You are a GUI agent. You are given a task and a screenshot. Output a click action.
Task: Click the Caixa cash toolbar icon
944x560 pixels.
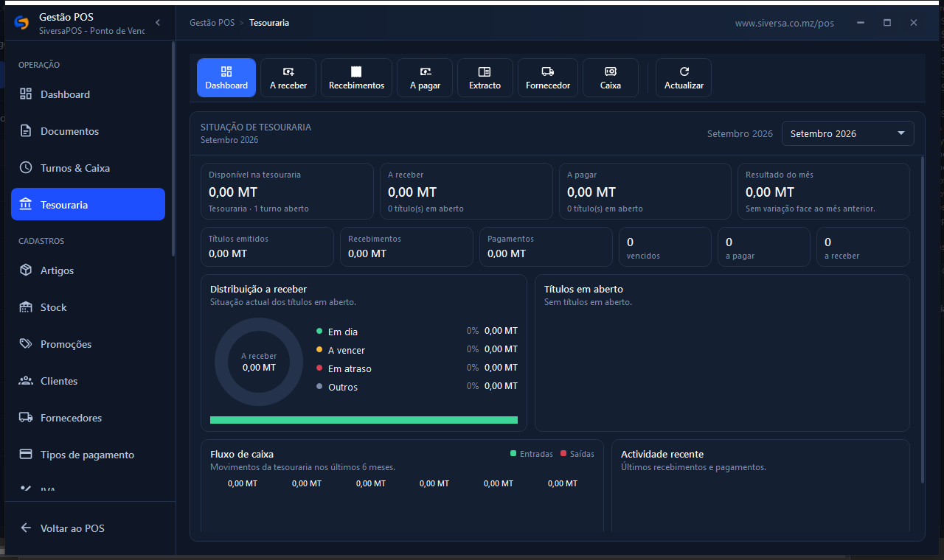[x=611, y=71]
